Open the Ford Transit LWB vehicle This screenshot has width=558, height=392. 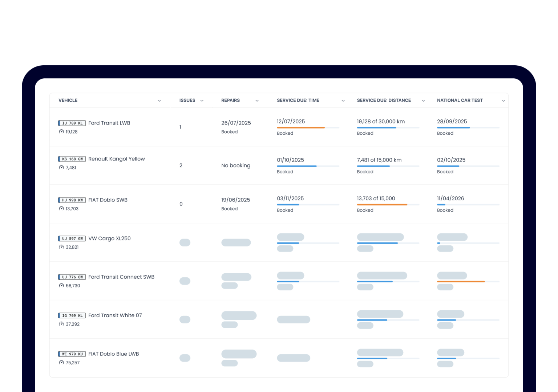109,123
